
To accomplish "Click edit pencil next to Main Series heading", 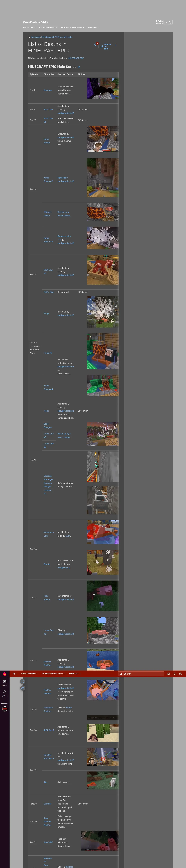I will coord(79,67).
